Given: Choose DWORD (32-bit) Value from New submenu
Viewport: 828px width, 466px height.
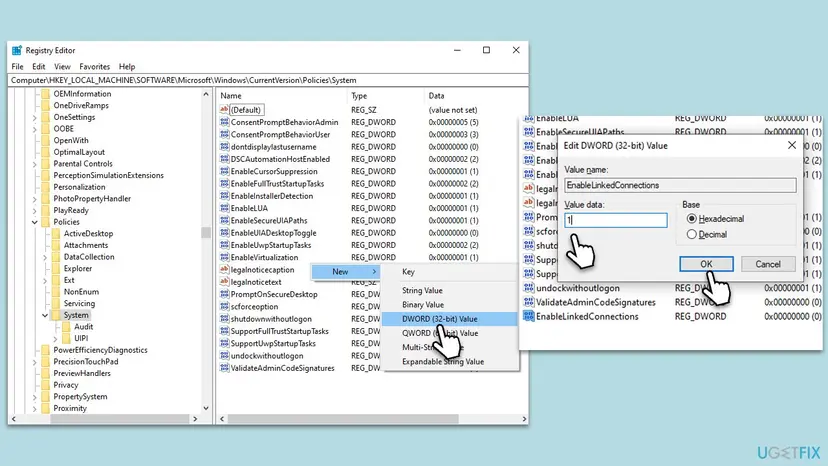Looking at the screenshot, I should 449,319.
